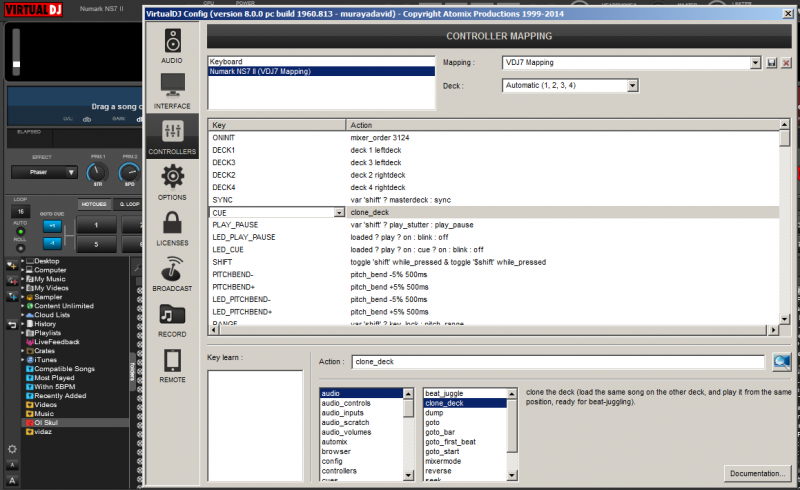Open the Interface settings section
The height and width of the screenshot is (490, 800).
172,91
